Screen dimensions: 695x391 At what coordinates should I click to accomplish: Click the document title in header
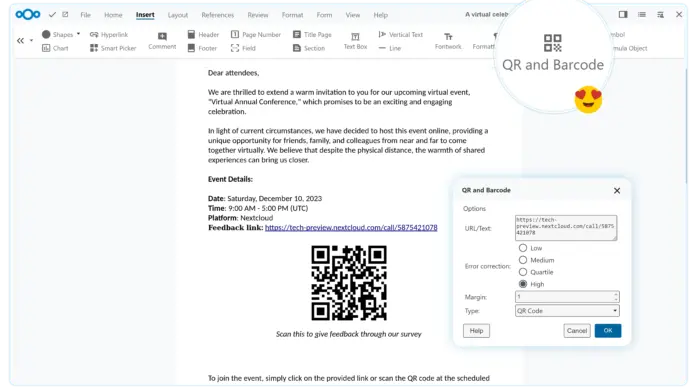tap(486, 15)
